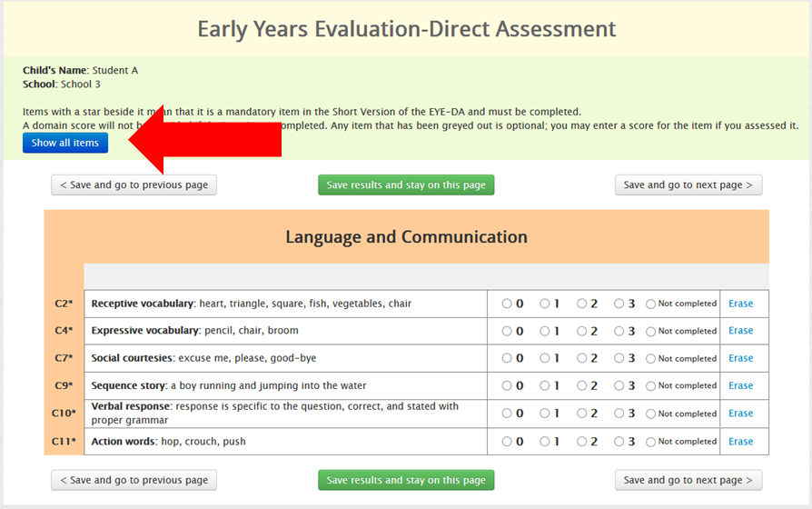Image resolution: width=812 pixels, height=509 pixels.
Task: Click bottom Save results and stay button
Action: [x=406, y=480]
